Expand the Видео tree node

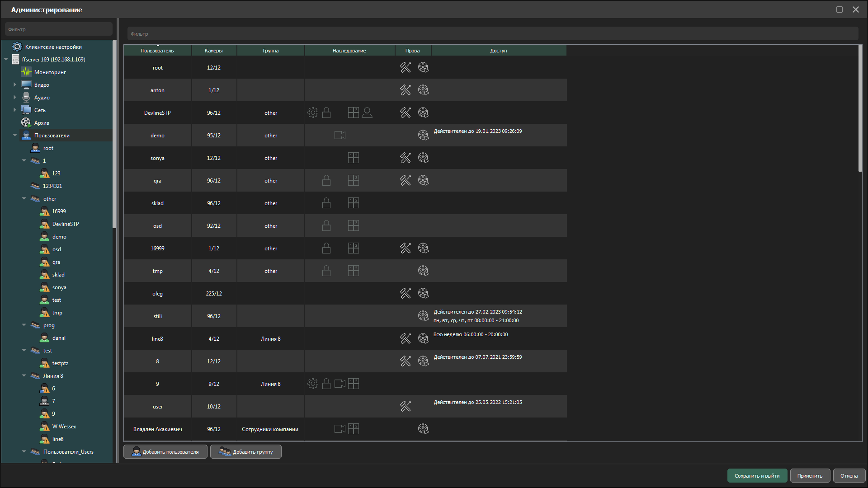pyautogui.click(x=14, y=84)
